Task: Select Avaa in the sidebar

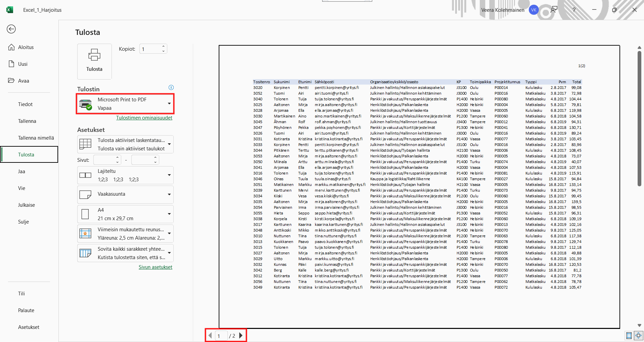Action: click(24, 81)
